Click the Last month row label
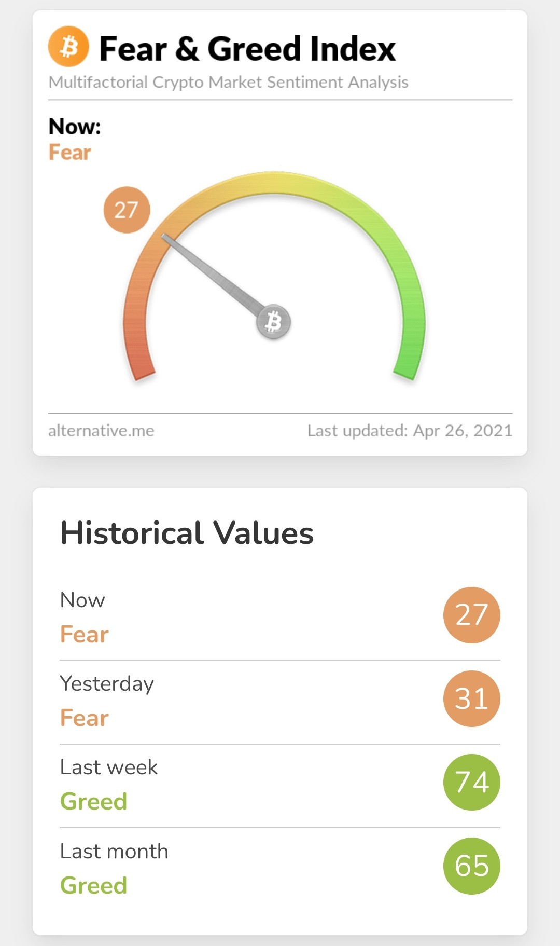560x946 pixels. (114, 851)
